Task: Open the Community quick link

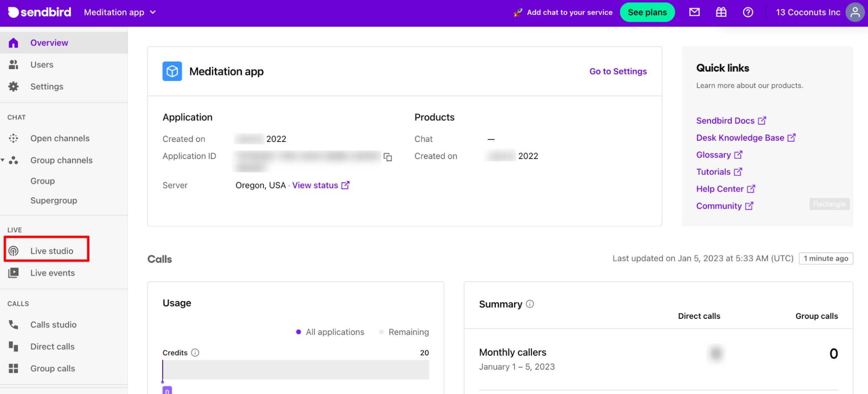Action: tap(725, 206)
